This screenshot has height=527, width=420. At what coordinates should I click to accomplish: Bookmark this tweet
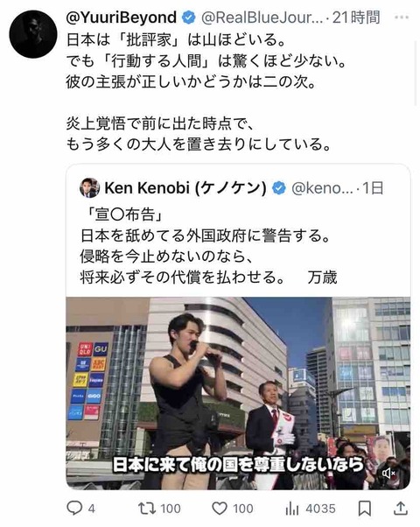(365, 509)
